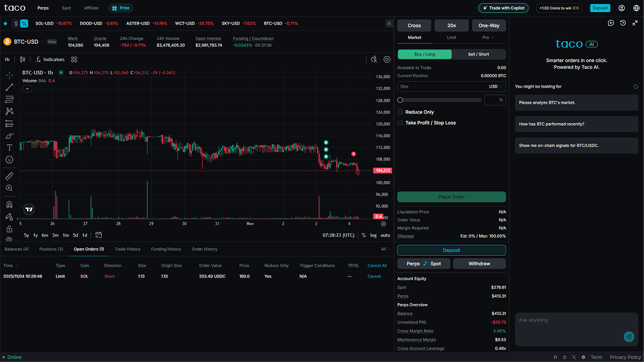This screenshot has width=644, height=362.
Task: Toggle the favorites star in ticker bar
Action: tap(5, 23)
